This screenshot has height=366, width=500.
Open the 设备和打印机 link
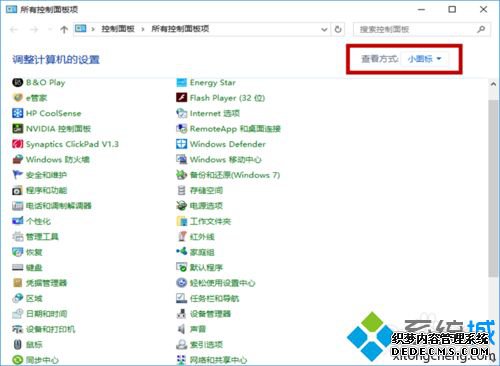[50, 329]
